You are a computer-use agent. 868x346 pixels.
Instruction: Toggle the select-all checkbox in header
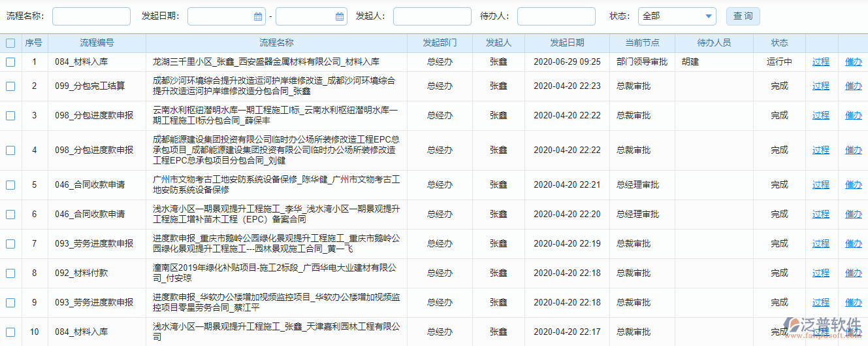coord(10,43)
